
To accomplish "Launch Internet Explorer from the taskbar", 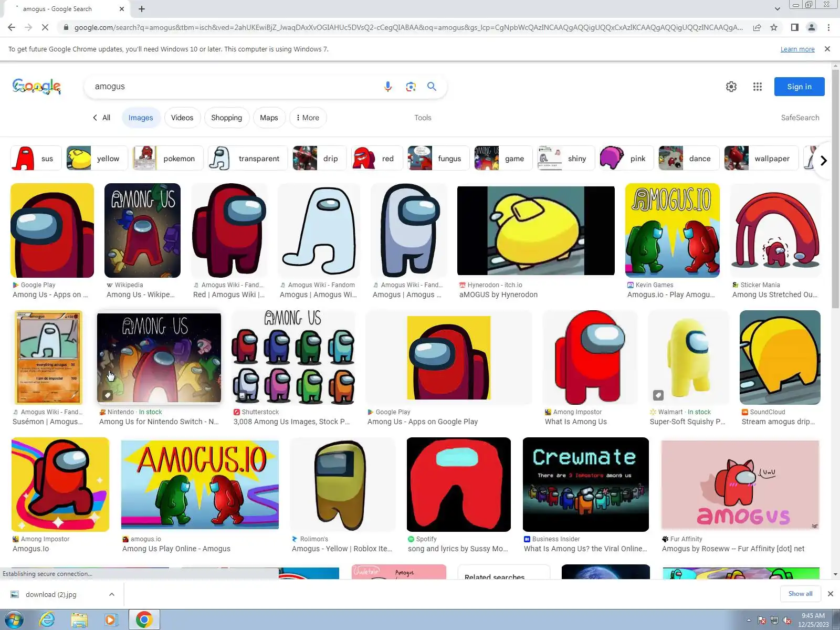I will coord(47,620).
